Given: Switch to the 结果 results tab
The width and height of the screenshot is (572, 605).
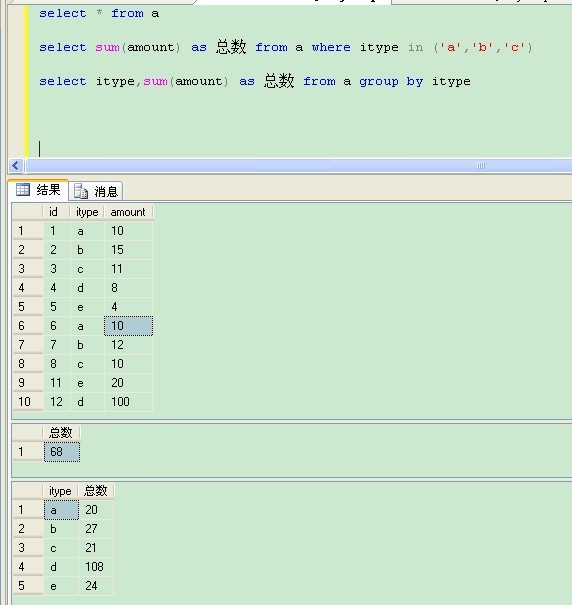Looking at the screenshot, I should (x=38, y=190).
